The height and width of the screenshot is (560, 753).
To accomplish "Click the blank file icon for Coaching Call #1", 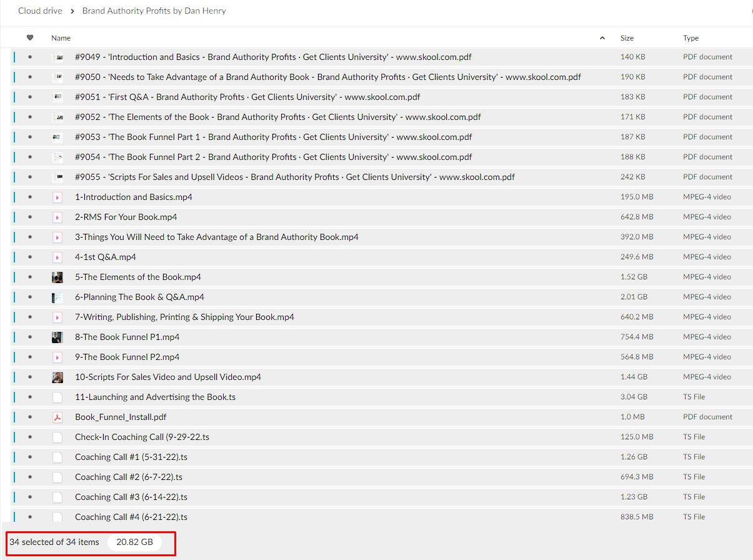I will (x=57, y=457).
